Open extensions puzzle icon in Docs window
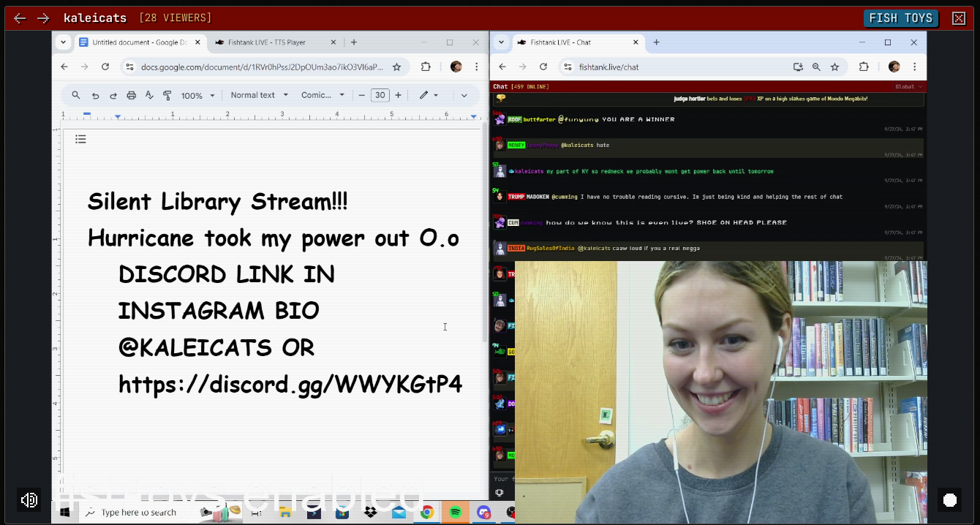The height and width of the screenshot is (525, 980). tap(426, 67)
